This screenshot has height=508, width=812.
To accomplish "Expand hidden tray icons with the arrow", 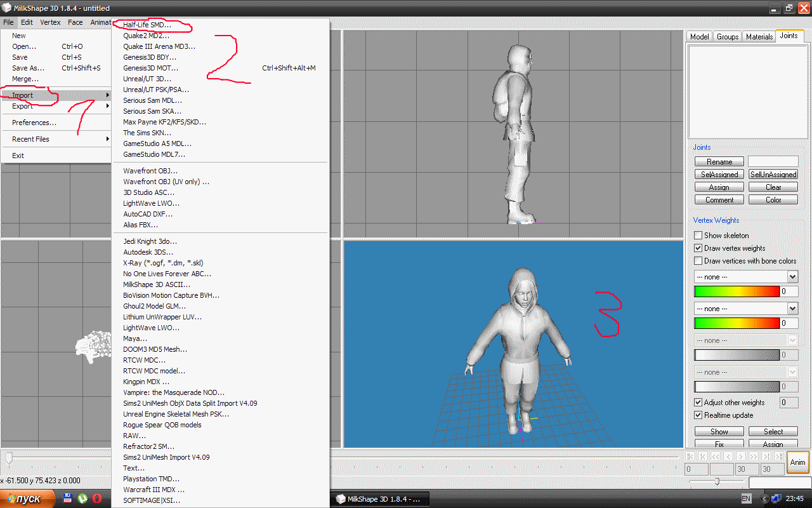I will point(764,498).
